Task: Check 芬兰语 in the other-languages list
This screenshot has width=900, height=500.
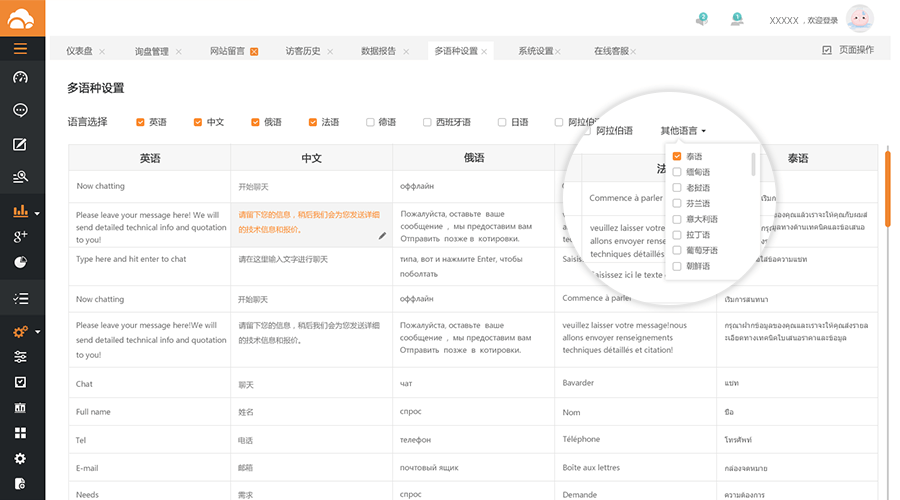Action: pyautogui.click(x=677, y=203)
